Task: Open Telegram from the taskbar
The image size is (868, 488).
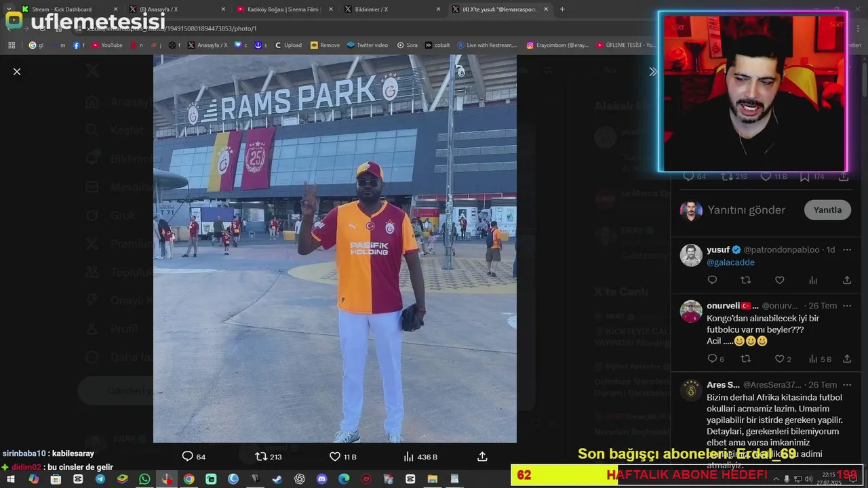Action: click(x=100, y=479)
